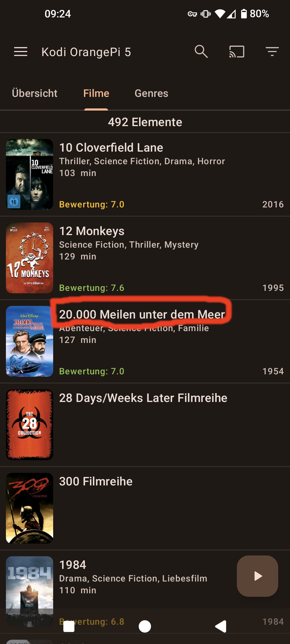Open 20.000 Meilen unter dem Meer title

[x=142, y=314]
